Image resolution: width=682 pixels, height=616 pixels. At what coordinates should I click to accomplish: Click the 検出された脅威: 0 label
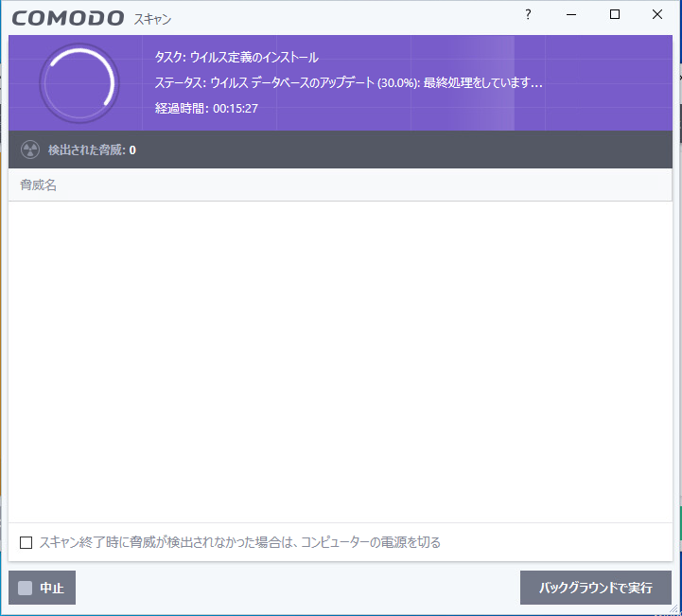coord(92,150)
